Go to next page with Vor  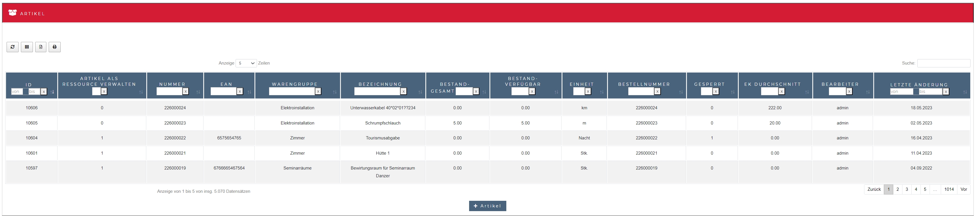964,189
